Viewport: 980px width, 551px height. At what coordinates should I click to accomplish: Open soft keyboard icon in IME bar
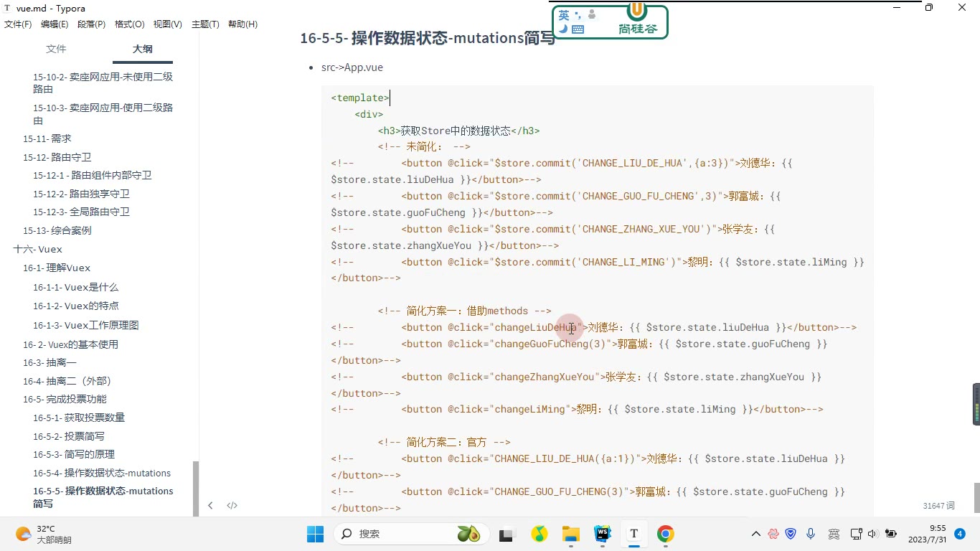(578, 29)
